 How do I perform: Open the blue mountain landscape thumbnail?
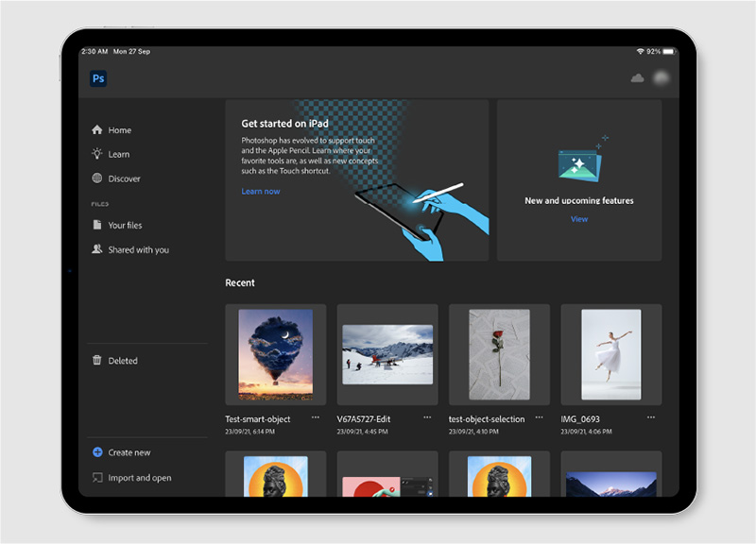(611, 484)
